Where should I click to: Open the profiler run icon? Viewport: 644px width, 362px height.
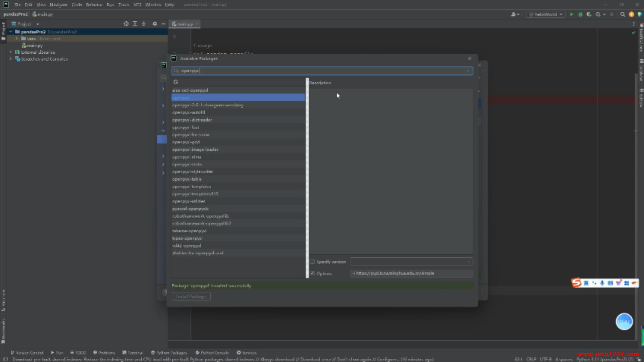598,14
